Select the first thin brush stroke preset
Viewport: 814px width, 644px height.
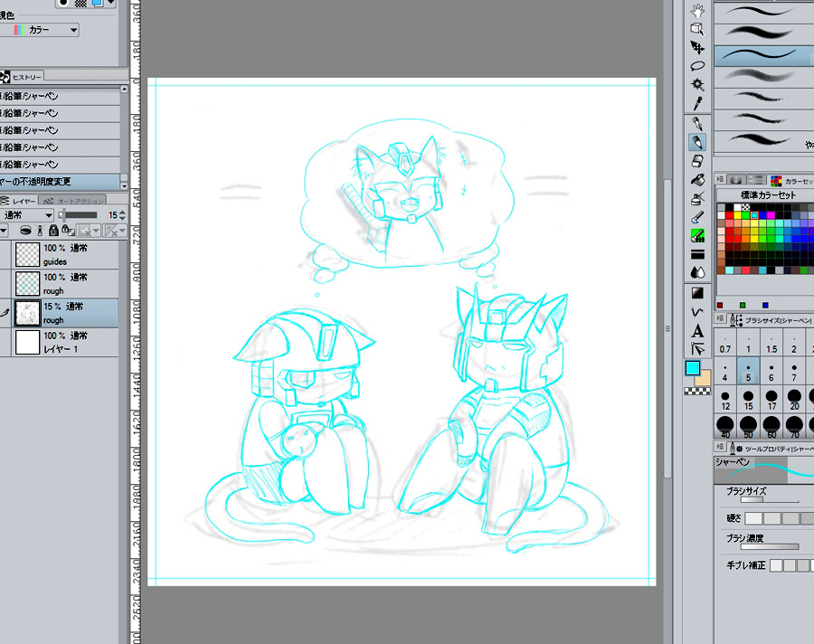pos(764,11)
